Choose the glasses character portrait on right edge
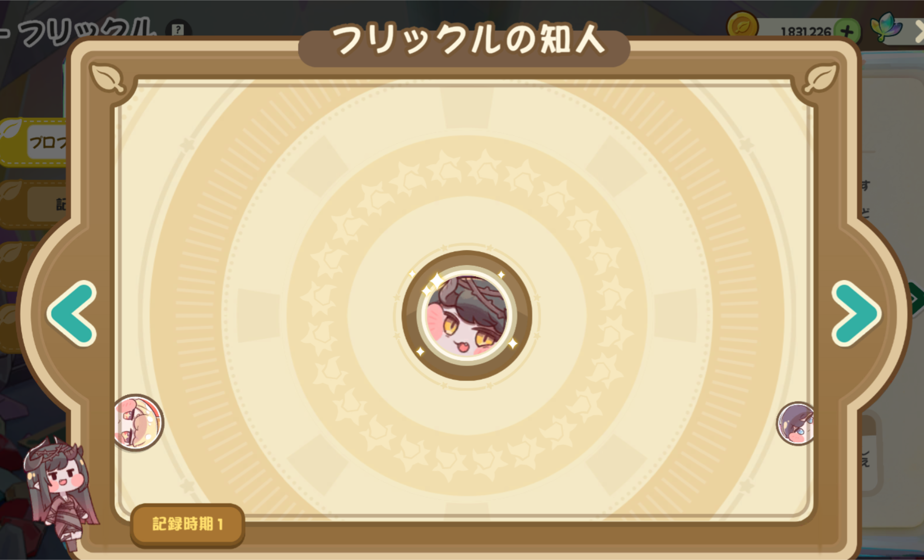This screenshot has height=560, width=924. 795,423
